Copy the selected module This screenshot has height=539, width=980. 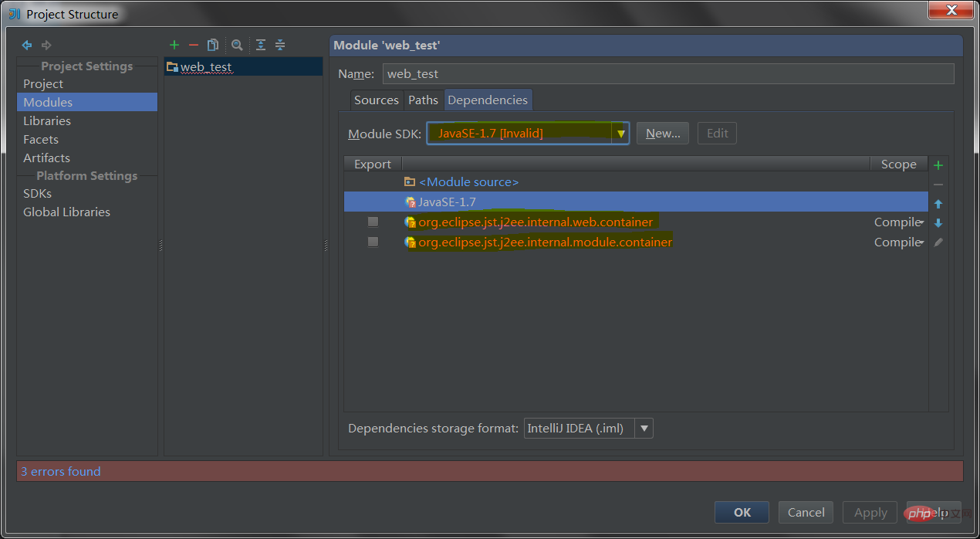(213, 45)
